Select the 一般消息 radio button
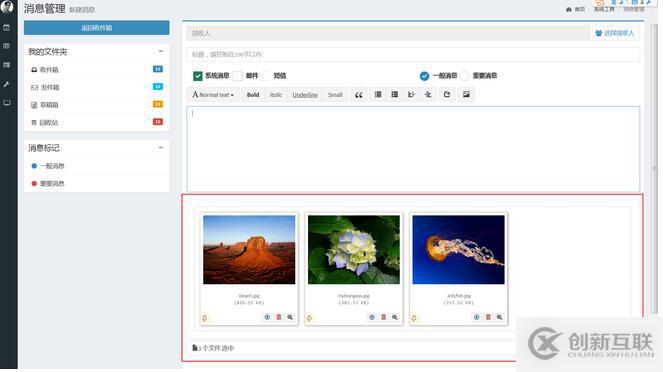The image size is (663, 372). 424,76
